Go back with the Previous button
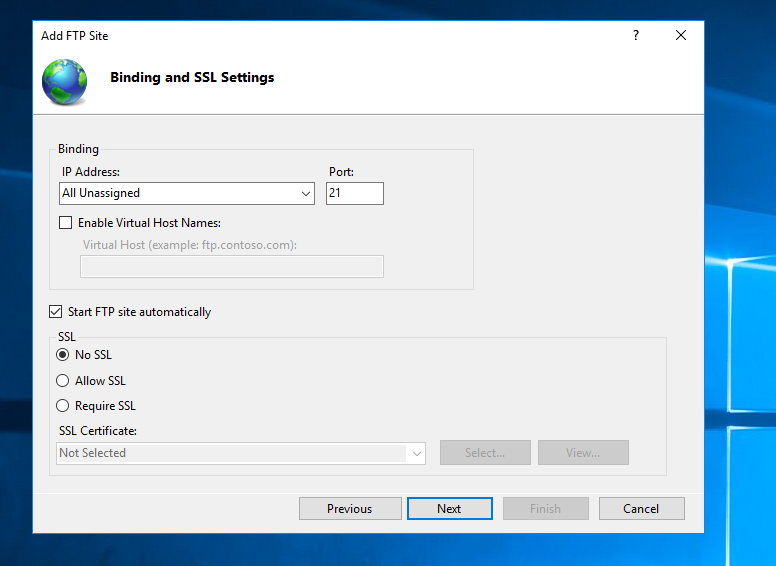Screen dimensions: 776x566 tap(350, 509)
